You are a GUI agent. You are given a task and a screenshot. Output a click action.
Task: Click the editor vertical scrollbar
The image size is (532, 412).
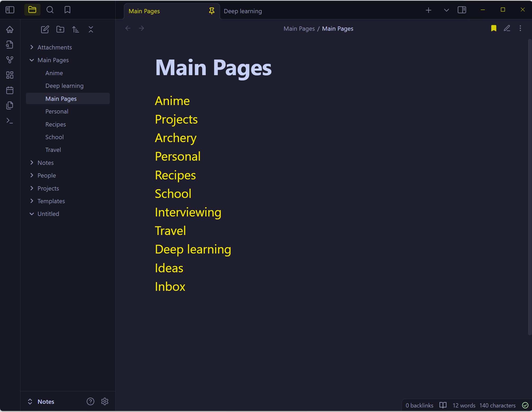529,185
